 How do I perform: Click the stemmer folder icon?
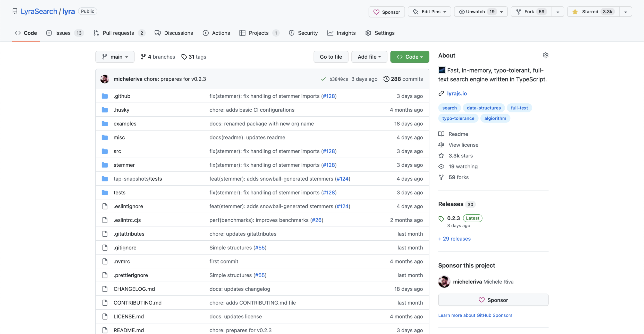(x=105, y=165)
